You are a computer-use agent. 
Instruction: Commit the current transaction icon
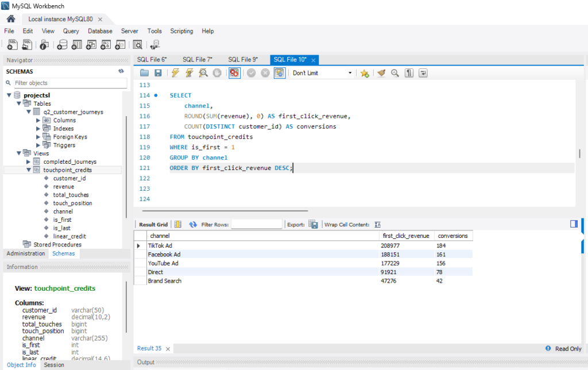click(252, 73)
